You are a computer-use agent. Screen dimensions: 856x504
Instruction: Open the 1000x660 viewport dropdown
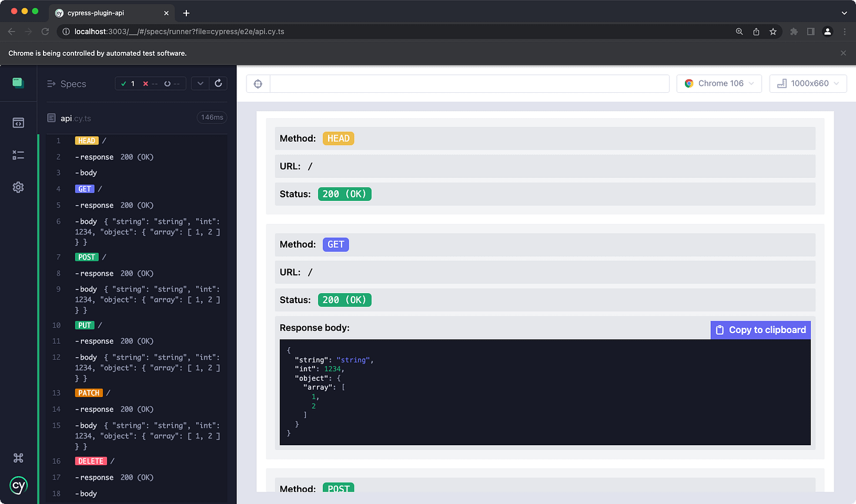point(808,83)
